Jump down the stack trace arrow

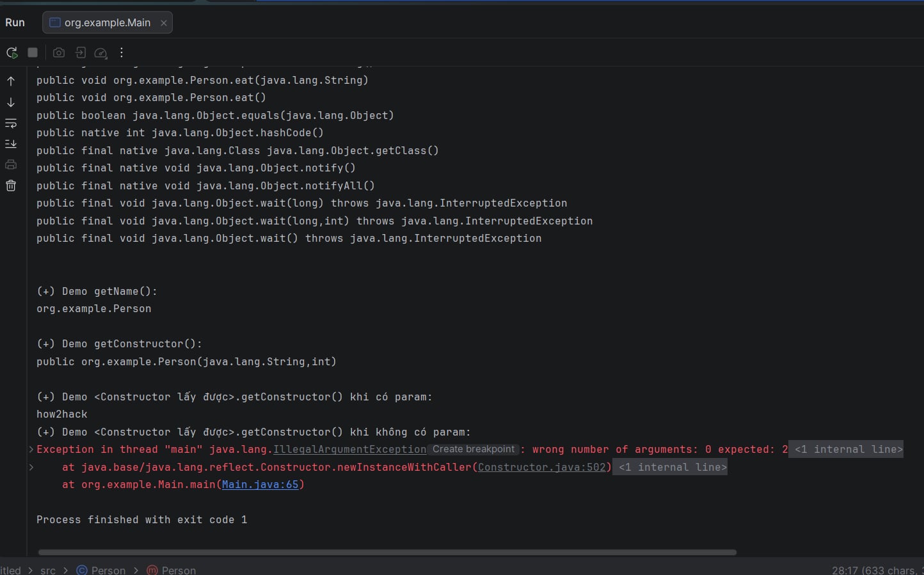coord(11,102)
